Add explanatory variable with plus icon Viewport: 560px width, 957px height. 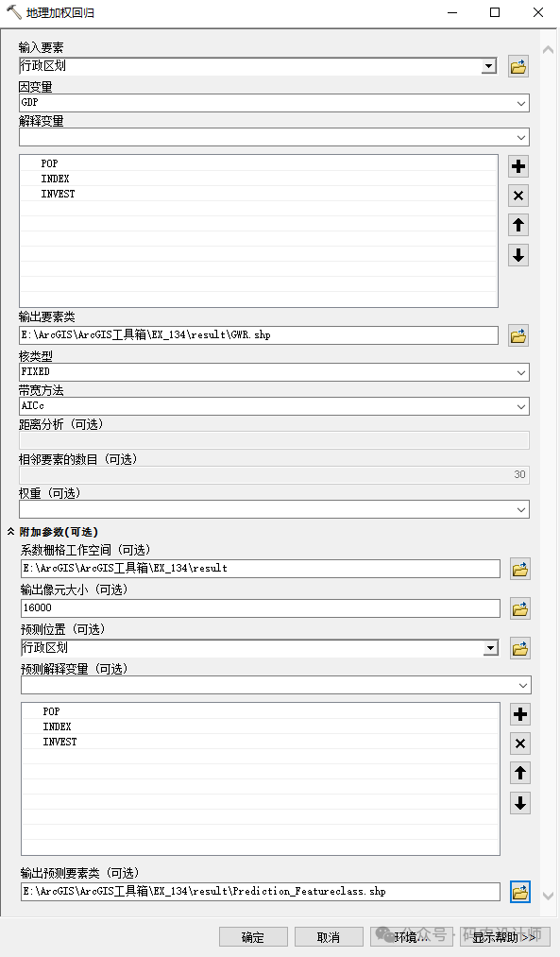coord(518,166)
